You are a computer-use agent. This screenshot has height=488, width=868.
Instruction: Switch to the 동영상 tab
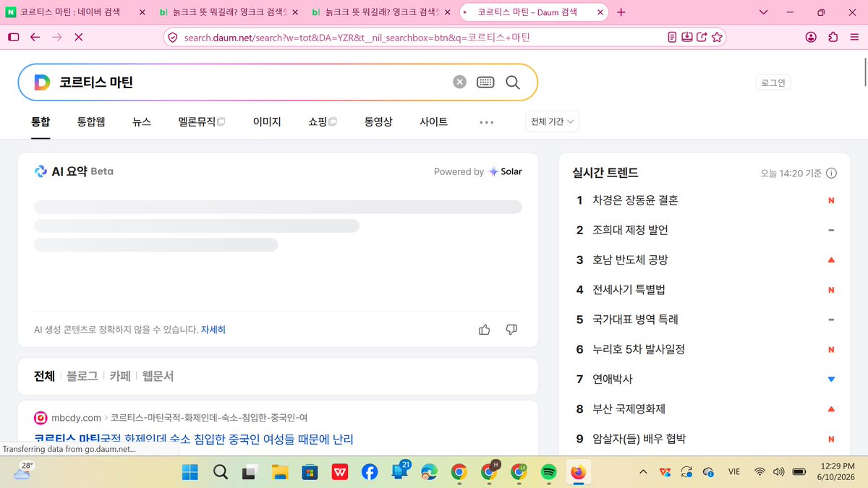pyautogui.click(x=378, y=121)
